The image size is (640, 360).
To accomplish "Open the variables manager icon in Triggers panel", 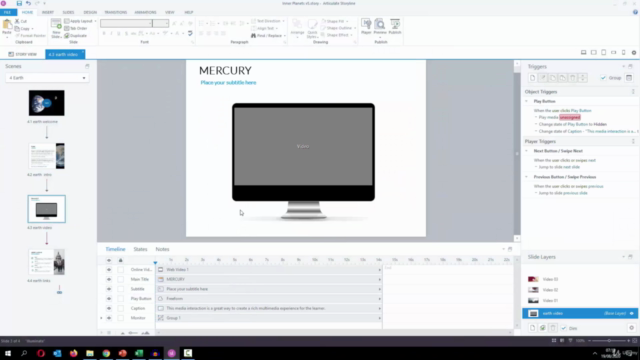I will [629, 78].
